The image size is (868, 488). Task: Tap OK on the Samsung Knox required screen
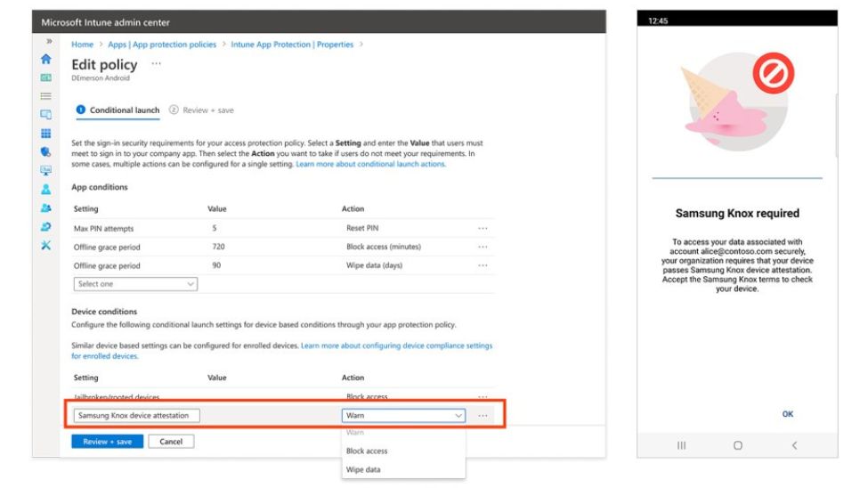click(787, 414)
